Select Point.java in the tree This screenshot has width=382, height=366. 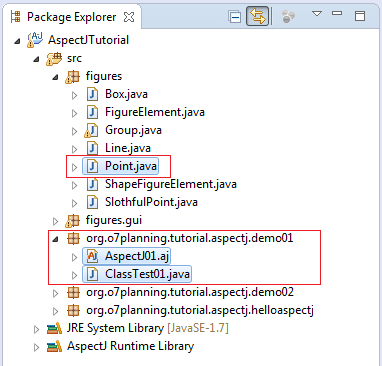point(131,166)
